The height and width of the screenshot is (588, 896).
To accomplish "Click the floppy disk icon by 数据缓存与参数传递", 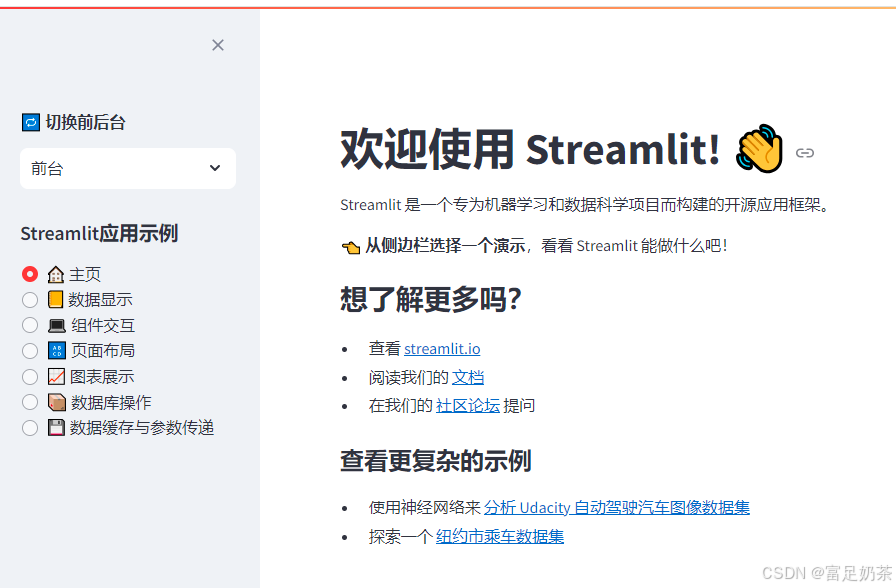I will coord(56,427).
